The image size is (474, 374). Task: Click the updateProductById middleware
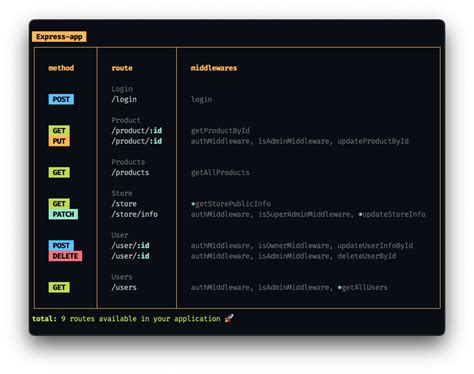[373, 141]
